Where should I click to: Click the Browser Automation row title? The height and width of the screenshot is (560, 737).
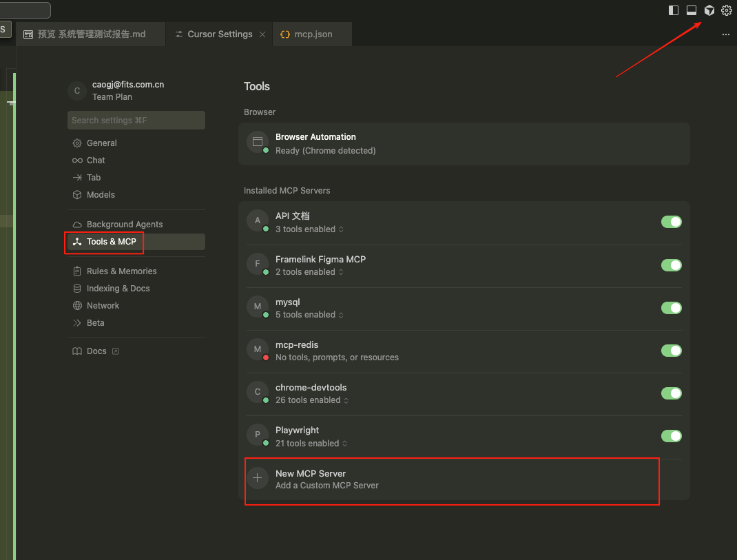coord(315,137)
